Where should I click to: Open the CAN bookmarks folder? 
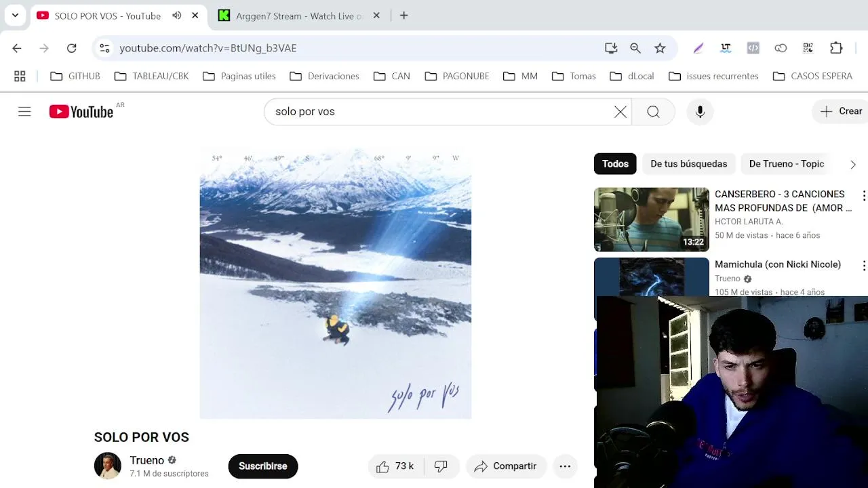pyautogui.click(x=391, y=76)
